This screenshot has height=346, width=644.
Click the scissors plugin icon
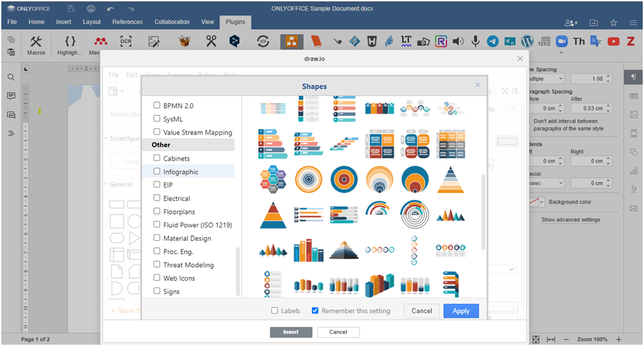[x=211, y=41]
